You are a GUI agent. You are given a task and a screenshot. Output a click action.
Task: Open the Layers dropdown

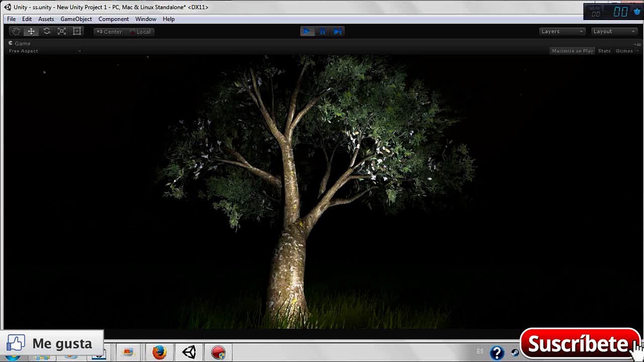coord(562,31)
